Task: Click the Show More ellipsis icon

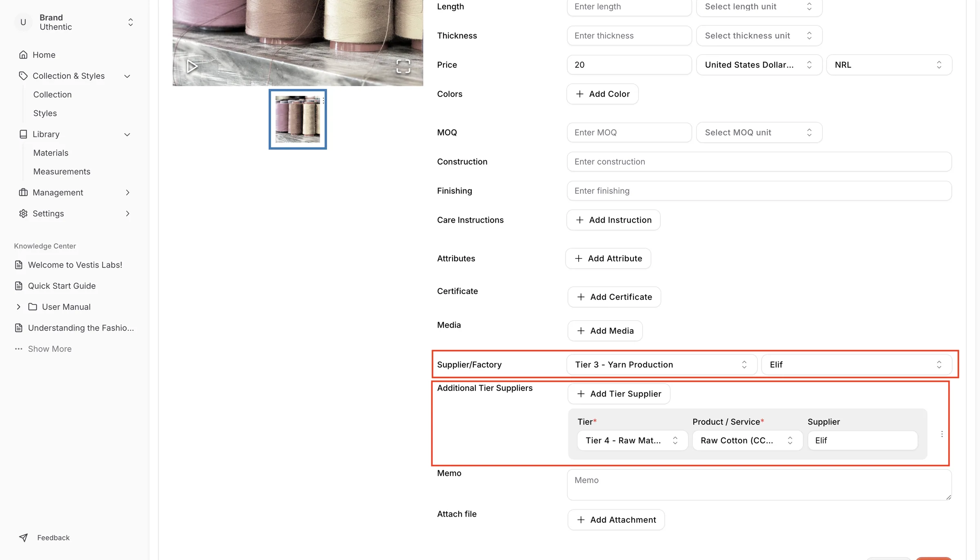Action: (x=19, y=349)
